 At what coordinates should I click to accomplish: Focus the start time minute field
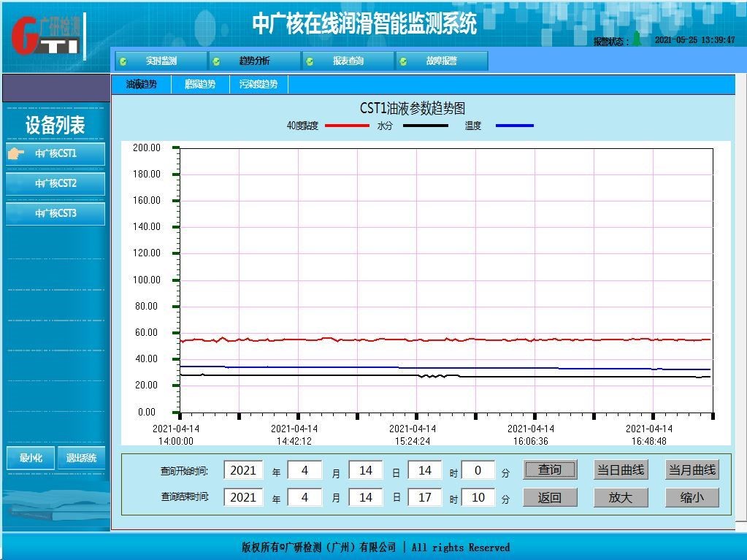[478, 470]
